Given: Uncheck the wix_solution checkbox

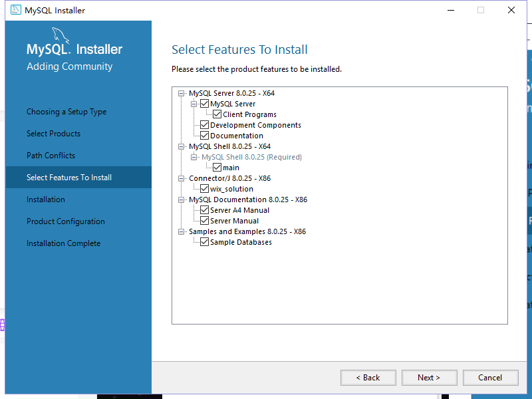Looking at the screenshot, I should pos(204,189).
